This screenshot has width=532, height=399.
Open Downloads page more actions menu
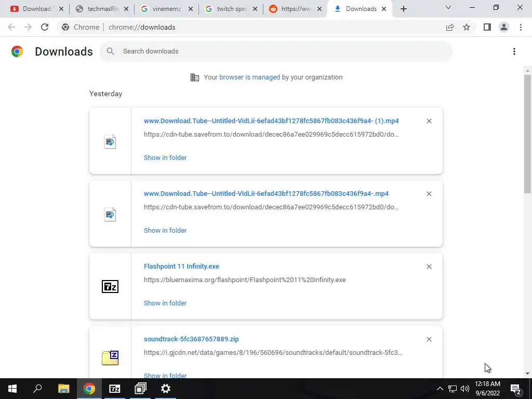click(x=514, y=51)
